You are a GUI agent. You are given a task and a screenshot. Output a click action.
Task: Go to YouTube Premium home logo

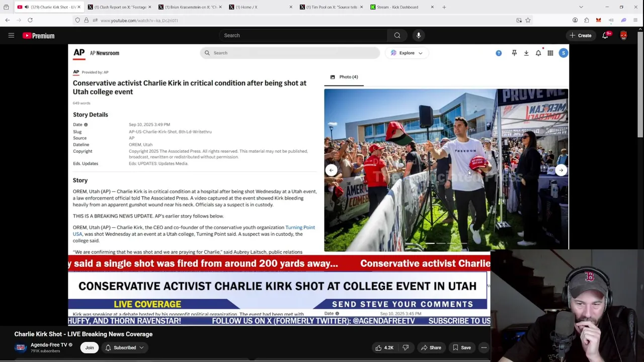(38, 36)
